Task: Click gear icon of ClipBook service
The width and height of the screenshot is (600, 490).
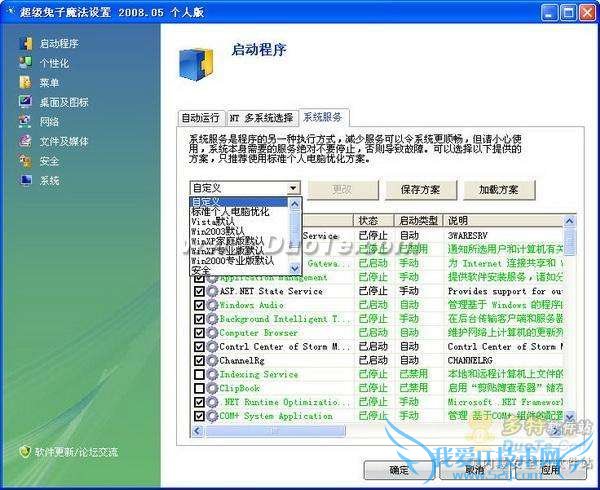Action: pyautogui.click(x=212, y=388)
